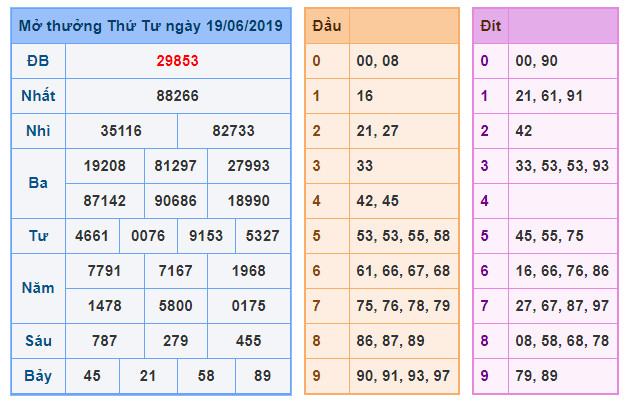Click the Năm row label

pos(37,288)
